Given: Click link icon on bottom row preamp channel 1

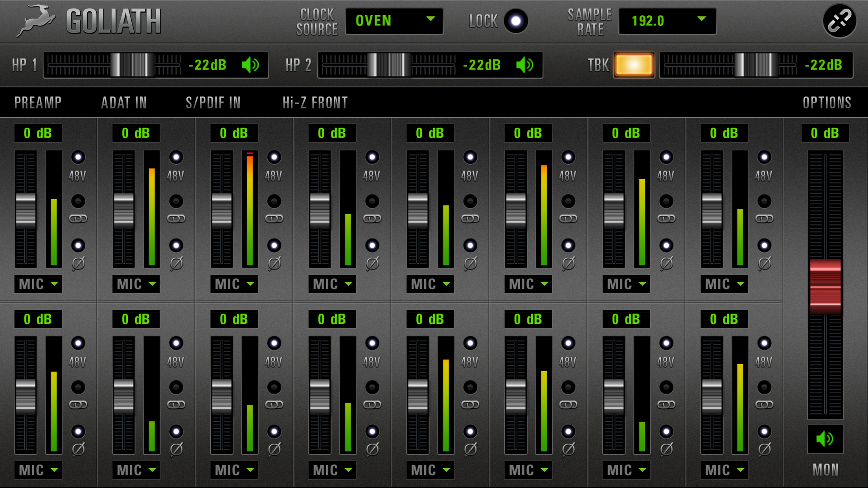Looking at the screenshot, I should pos(78,405).
